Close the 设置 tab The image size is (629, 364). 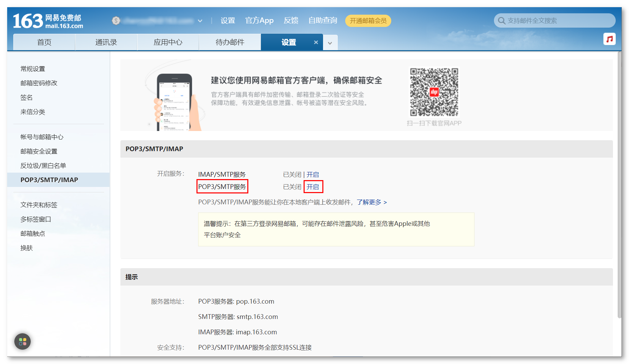point(316,42)
